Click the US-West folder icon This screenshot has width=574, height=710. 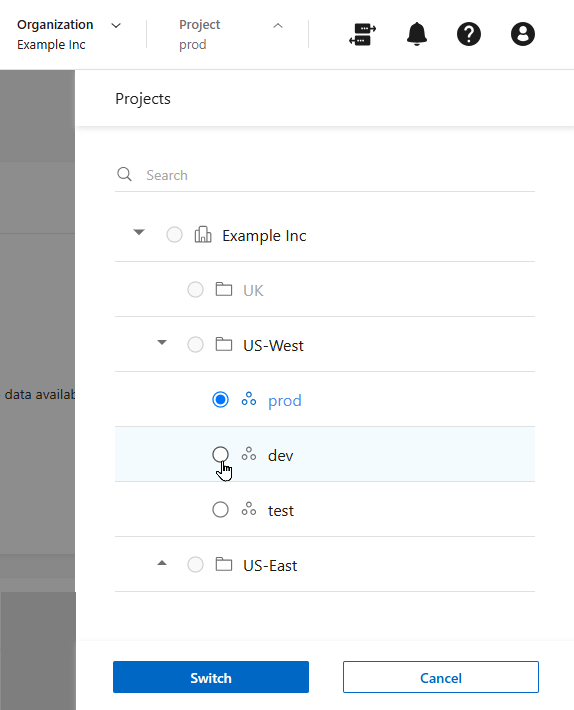224,344
